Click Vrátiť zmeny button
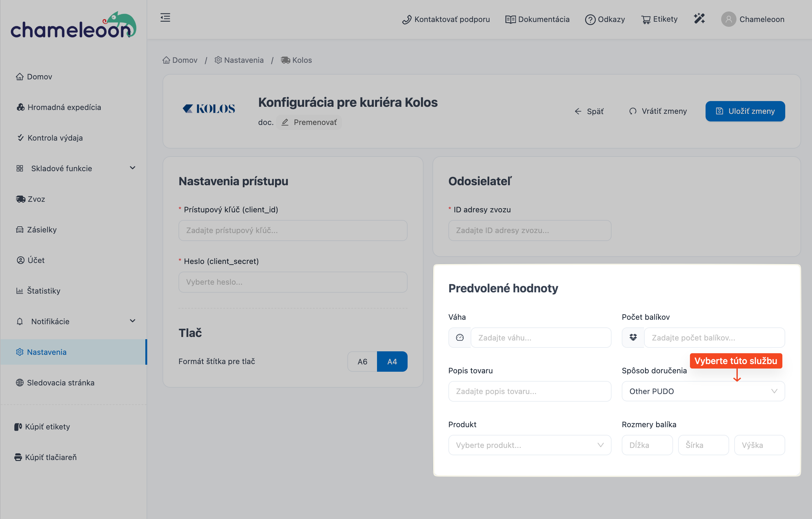Viewport: 812px width, 519px height. tap(658, 111)
